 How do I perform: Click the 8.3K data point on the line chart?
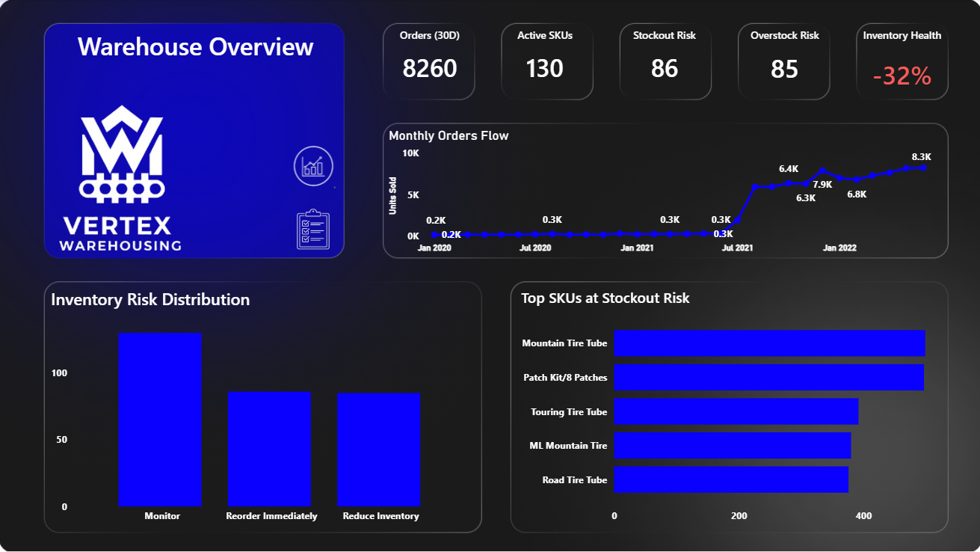924,170
